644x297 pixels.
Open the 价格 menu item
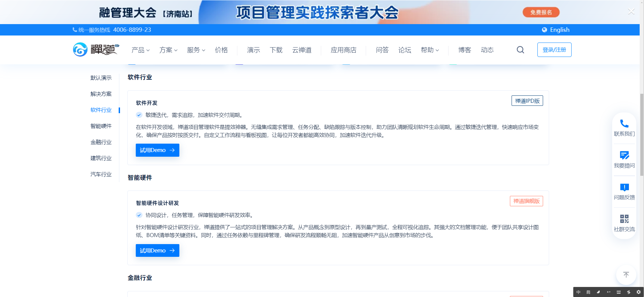pos(221,50)
